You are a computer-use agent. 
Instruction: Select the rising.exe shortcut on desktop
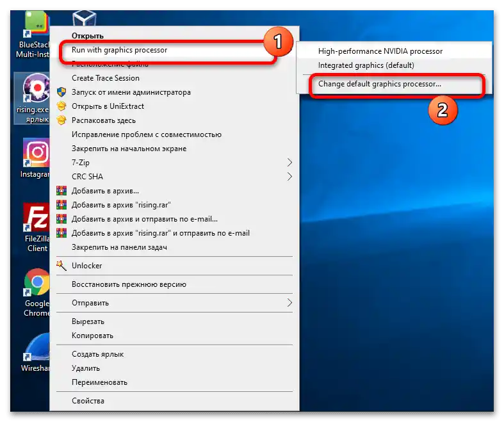coord(33,98)
